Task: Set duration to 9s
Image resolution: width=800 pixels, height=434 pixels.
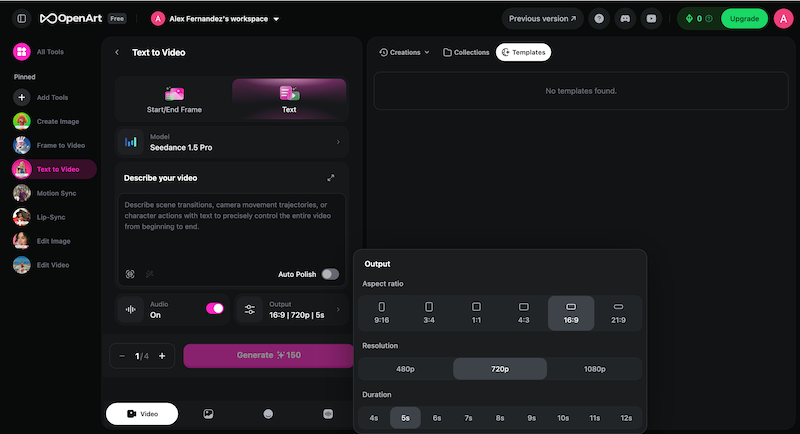Action: 532,418
